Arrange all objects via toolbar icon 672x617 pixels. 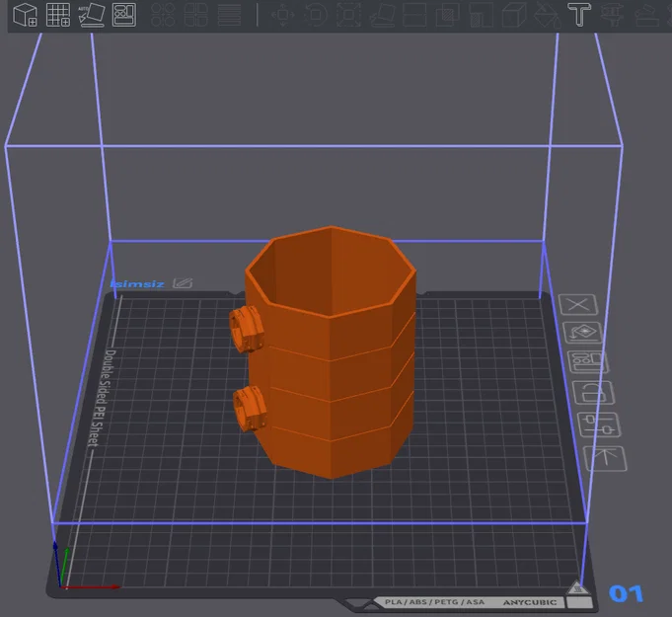[x=124, y=15]
